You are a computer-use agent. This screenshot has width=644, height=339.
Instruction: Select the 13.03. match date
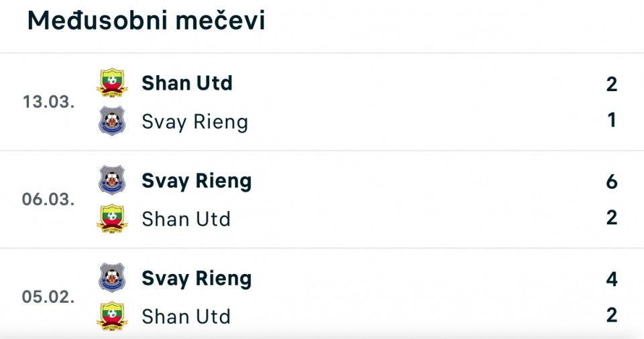tap(48, 102)
